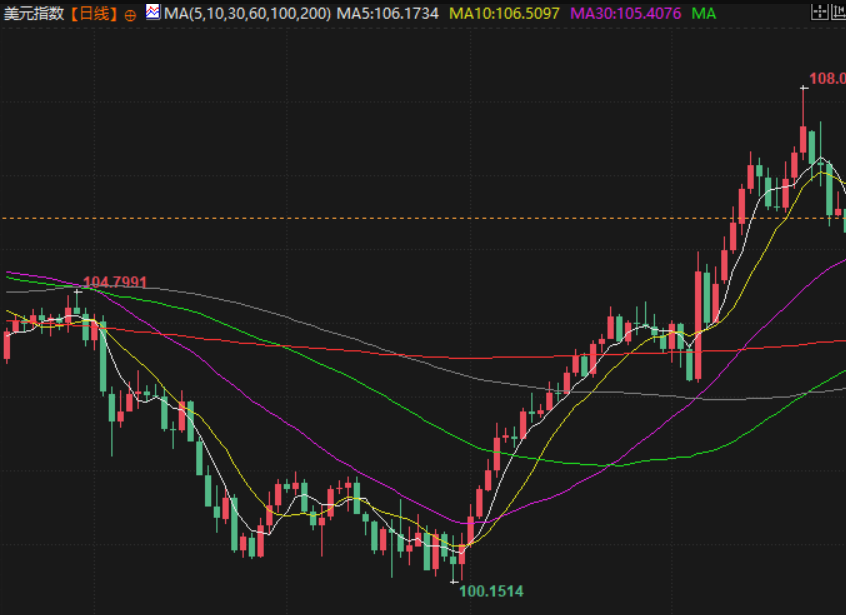Select the lowest candle above the 100.1514 label
This screenshot has height=615, width=846.
[x=455, y=560]
